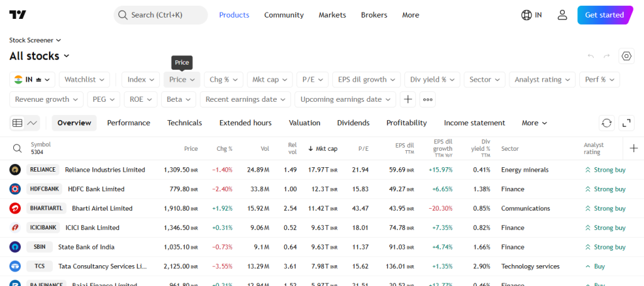The image size is (644, 286).
Task: Click the ICICI Bank logo
Action: pyautogui.click(x=15, y=228)
